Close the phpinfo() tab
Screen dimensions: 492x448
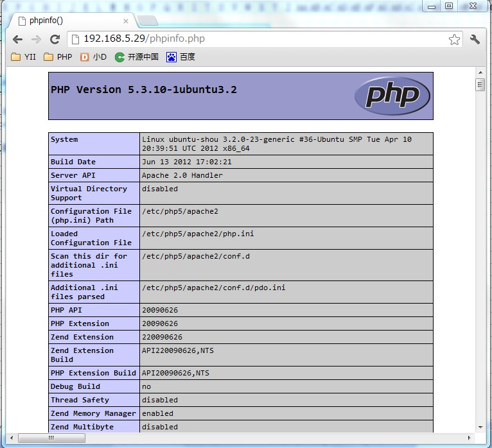126,21
